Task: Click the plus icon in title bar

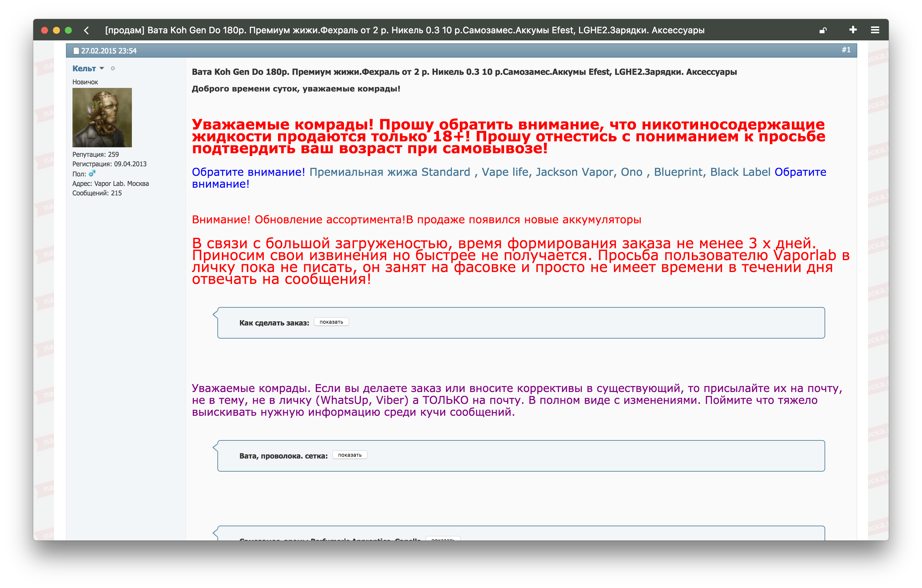Action: (x=853, y=30)
